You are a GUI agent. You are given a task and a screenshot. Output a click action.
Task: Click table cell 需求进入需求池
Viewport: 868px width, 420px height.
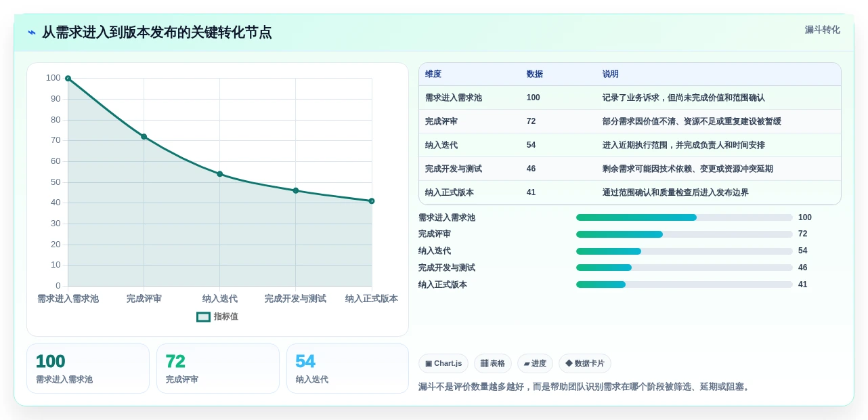[454, 98]
